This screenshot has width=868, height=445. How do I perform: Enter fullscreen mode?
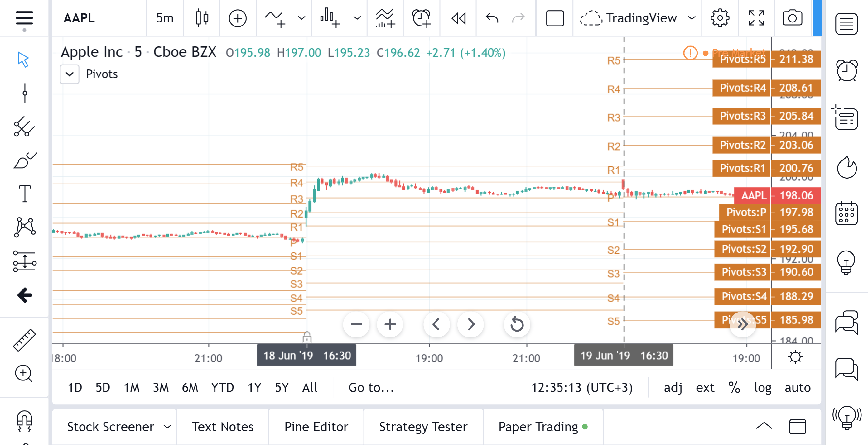click(756, 18)
